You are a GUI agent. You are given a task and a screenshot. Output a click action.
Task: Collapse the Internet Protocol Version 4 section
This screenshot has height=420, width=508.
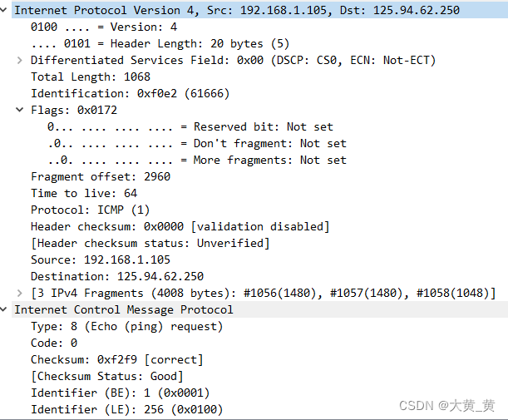7,10
